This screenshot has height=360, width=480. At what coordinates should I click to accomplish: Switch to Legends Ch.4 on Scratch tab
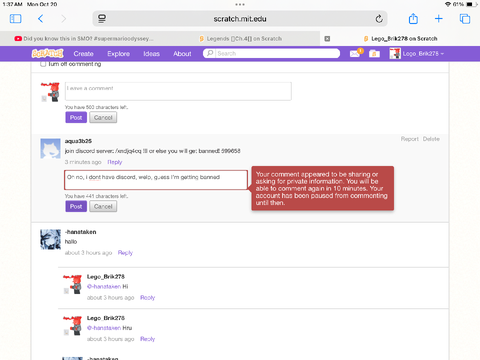pos(240,39)
